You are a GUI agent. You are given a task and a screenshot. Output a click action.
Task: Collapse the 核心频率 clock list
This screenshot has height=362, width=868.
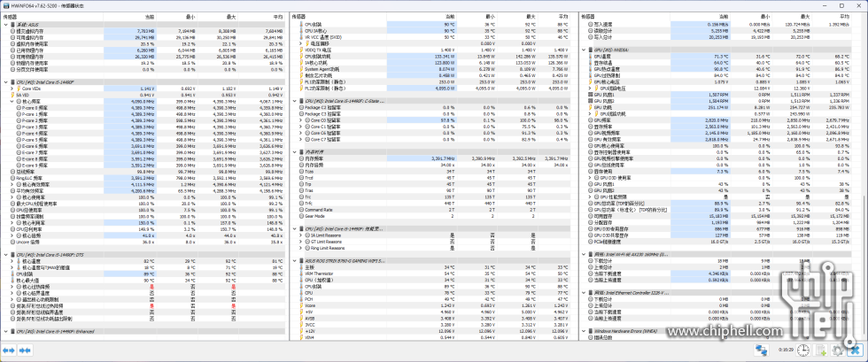coord(12,101)
